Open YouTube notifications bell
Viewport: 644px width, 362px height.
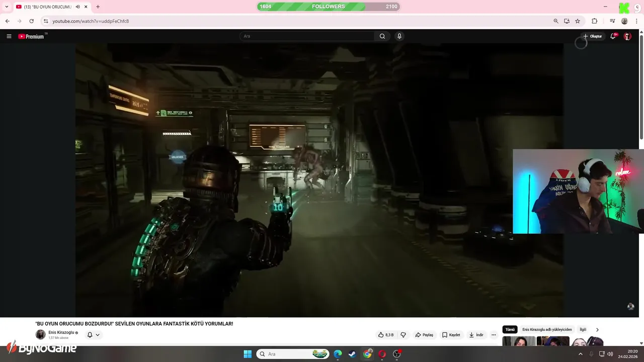pyautogui.click(x=613, y=36)
